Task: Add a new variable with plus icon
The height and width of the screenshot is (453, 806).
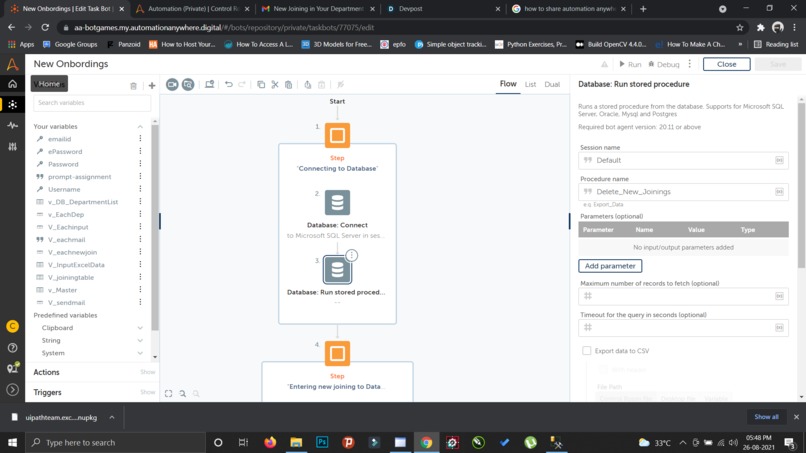Action: click(x=152, y=86)
